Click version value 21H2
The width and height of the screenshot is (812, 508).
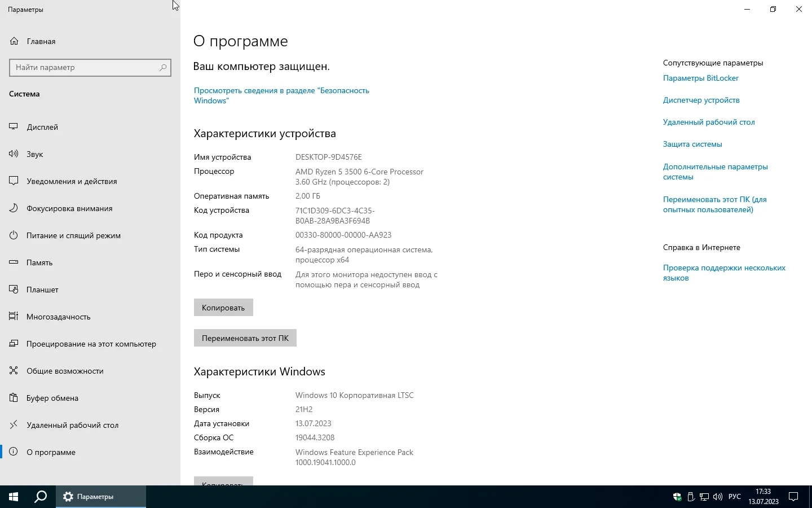(x=304, y=410)
